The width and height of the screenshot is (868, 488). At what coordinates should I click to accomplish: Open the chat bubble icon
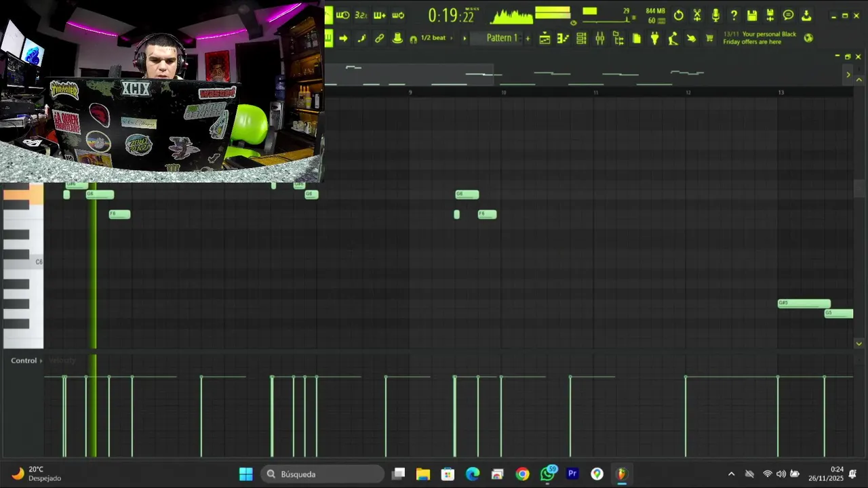[788, 15]
